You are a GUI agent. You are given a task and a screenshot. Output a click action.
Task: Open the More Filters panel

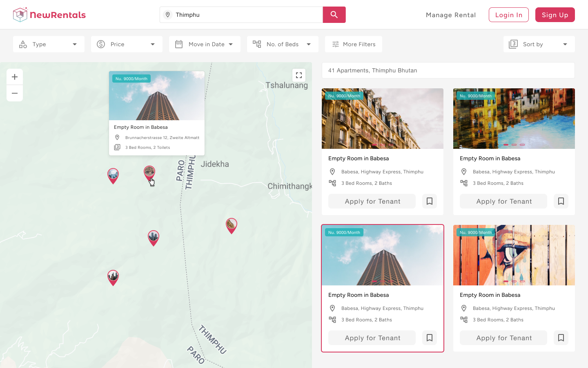tap(353, 44)
